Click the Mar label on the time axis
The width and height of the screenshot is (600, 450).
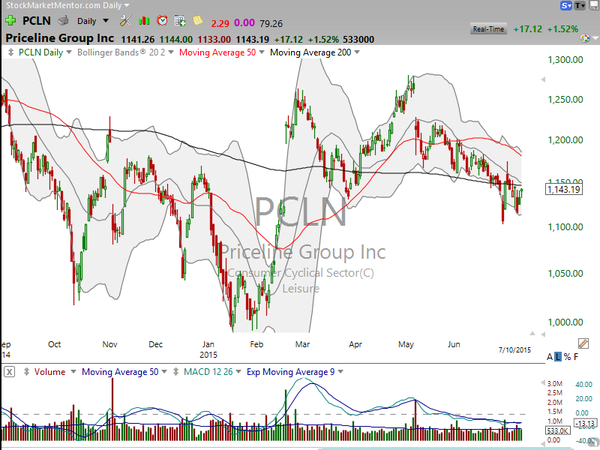coord(302,344)
